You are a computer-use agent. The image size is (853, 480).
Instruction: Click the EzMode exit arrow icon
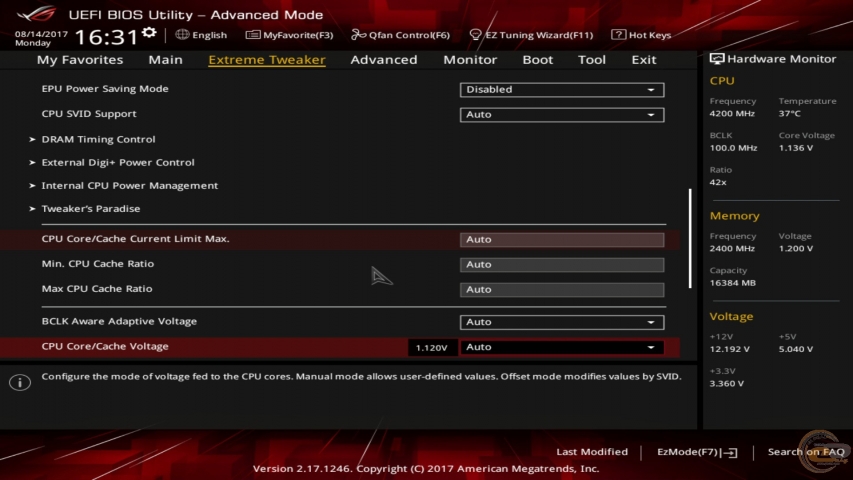click(x=730, y=452)
